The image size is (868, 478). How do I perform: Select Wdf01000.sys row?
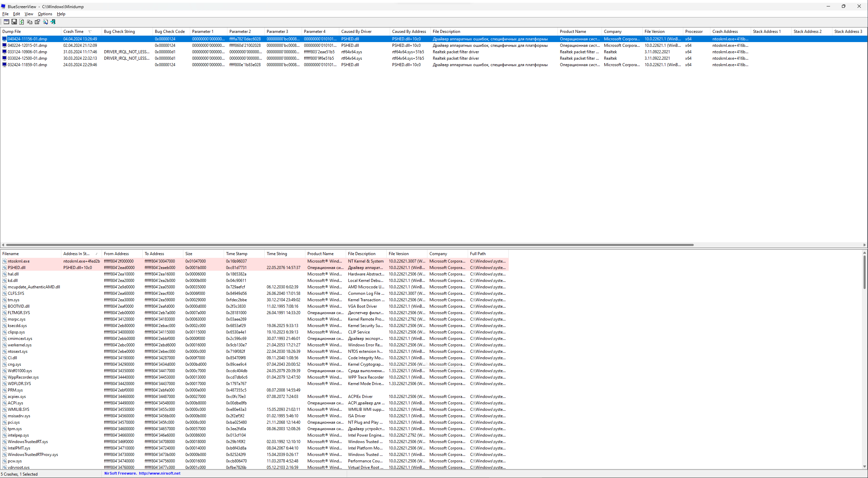point(254,371)
